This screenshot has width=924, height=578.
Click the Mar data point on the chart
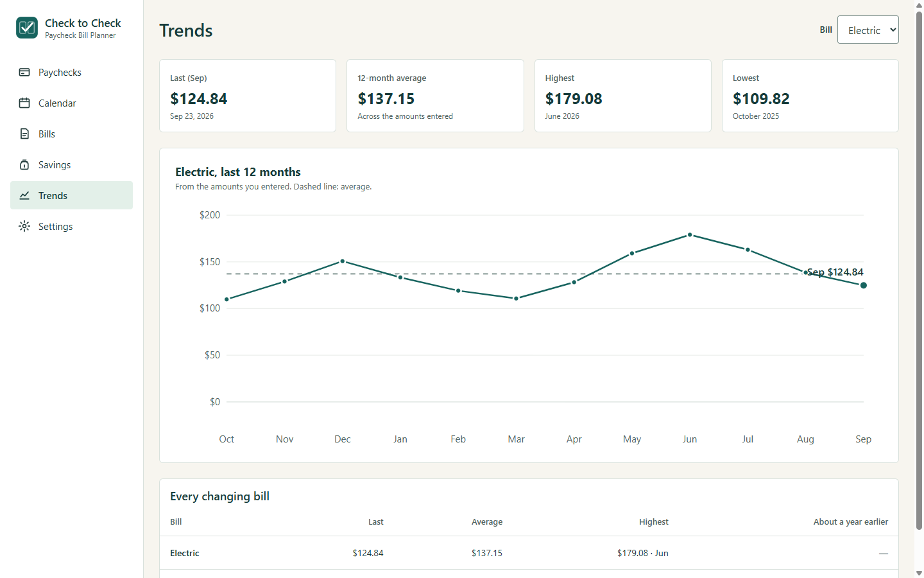point(516,299)
